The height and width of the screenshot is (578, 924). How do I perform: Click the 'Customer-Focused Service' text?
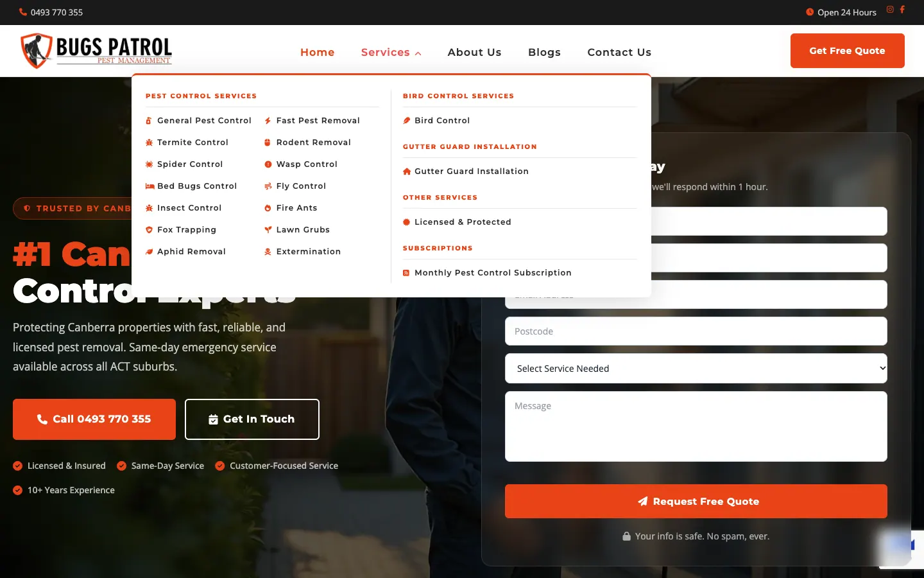click(x=284, y=466)
